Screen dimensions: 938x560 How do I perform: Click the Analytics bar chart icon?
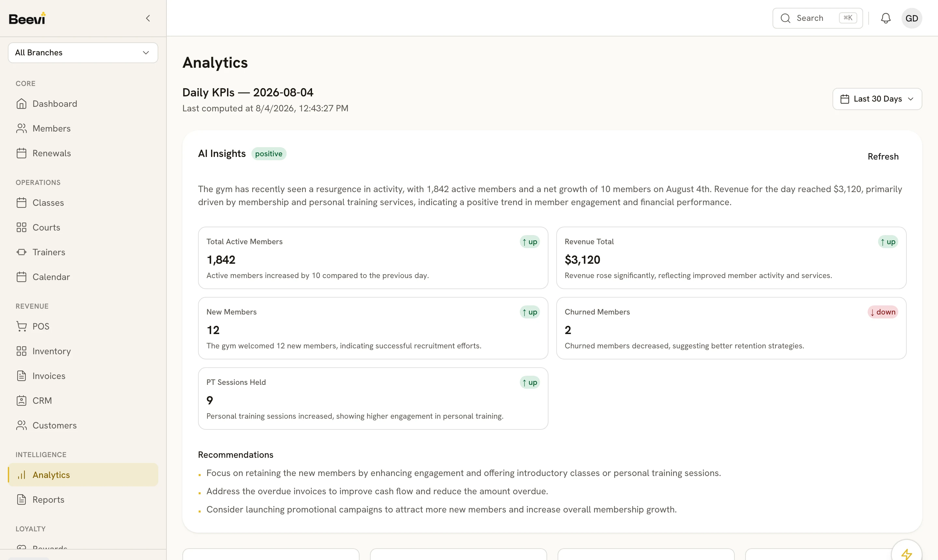click(x=21, y=475)
